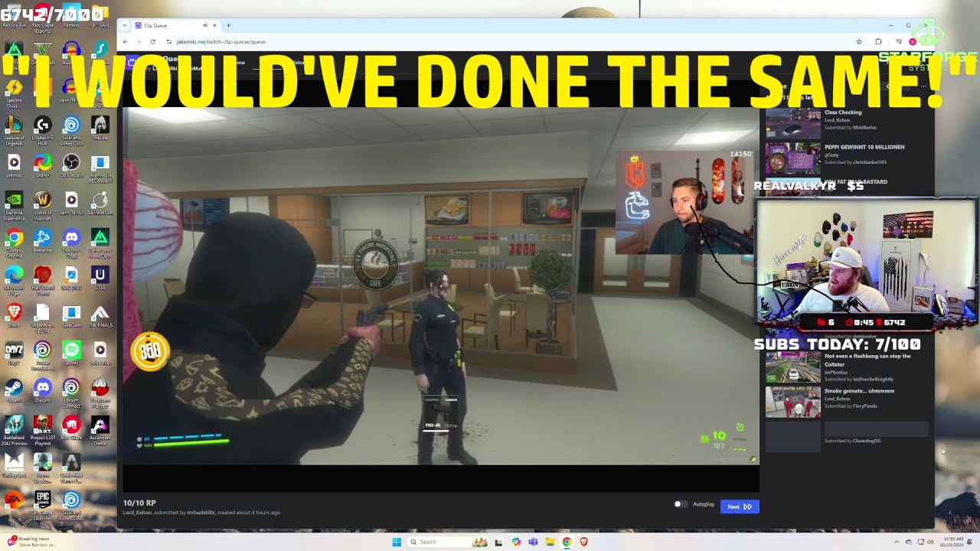
Task: Open Brave desktop shortcut
Action: coord(14,315)
